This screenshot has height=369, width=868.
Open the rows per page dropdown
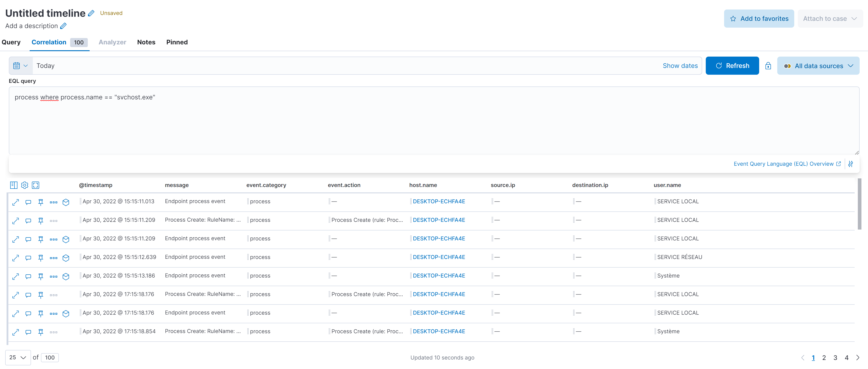click(x=18, y=357)
